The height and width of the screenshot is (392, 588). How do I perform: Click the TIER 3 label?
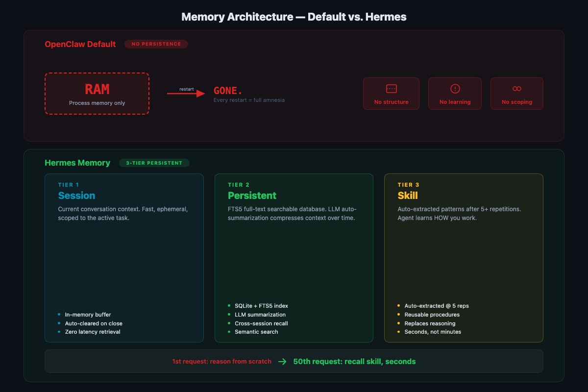(x=409, y=185)
